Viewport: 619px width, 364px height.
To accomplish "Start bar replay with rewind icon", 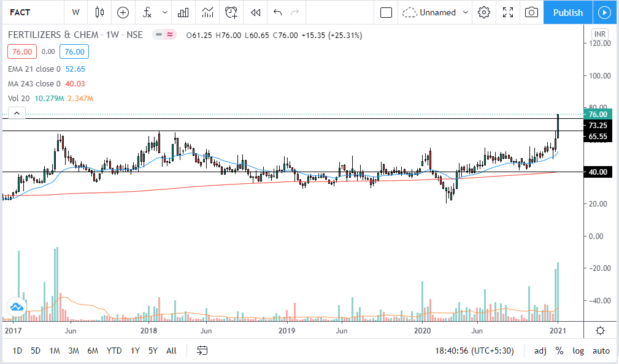I will coord(255,13).
